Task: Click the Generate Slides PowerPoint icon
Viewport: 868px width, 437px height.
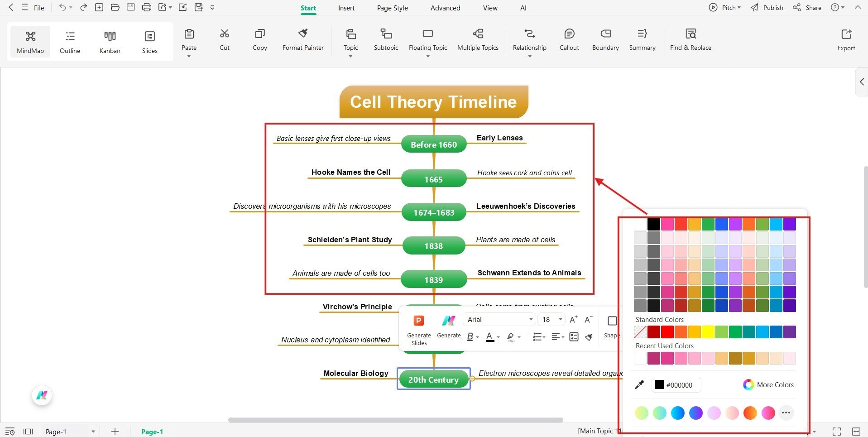Action: (x=418, y=321)
